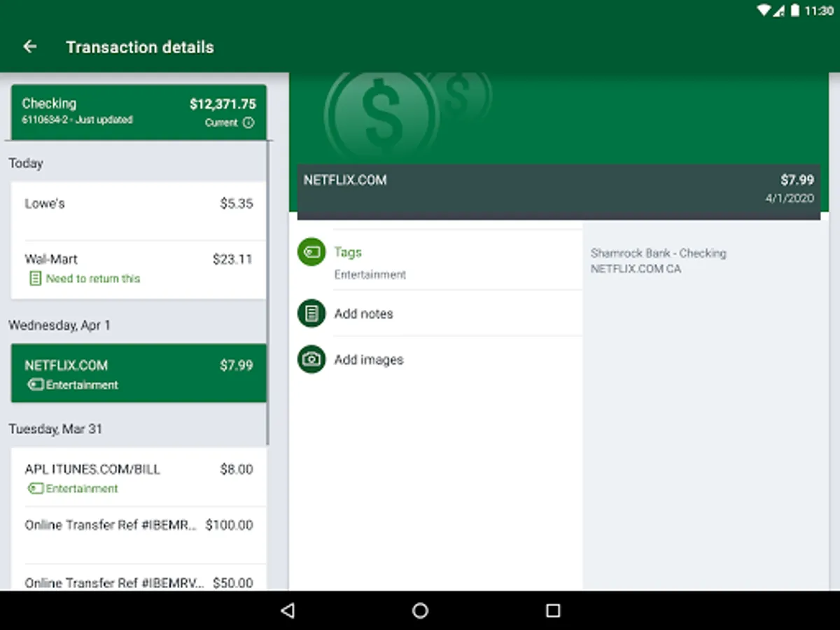840x630 pixels.
Task: Tap Android Recent apps square button
Action: 553,610
